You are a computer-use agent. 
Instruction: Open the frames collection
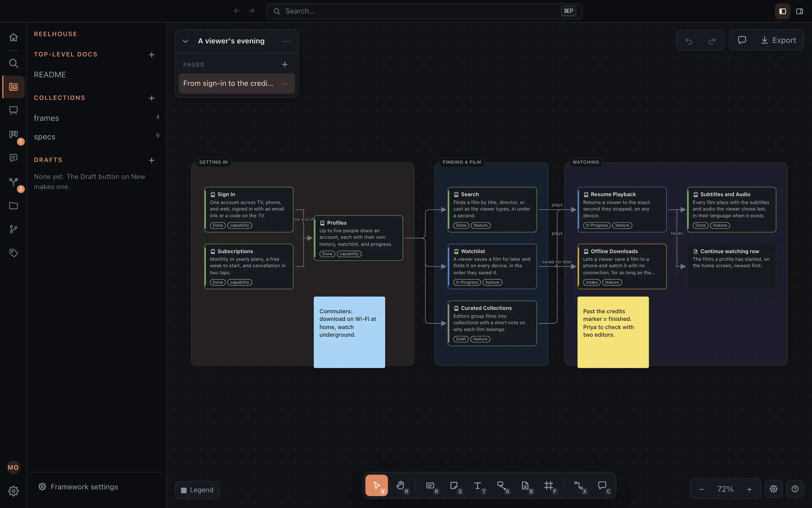click(x=96, y=118)
